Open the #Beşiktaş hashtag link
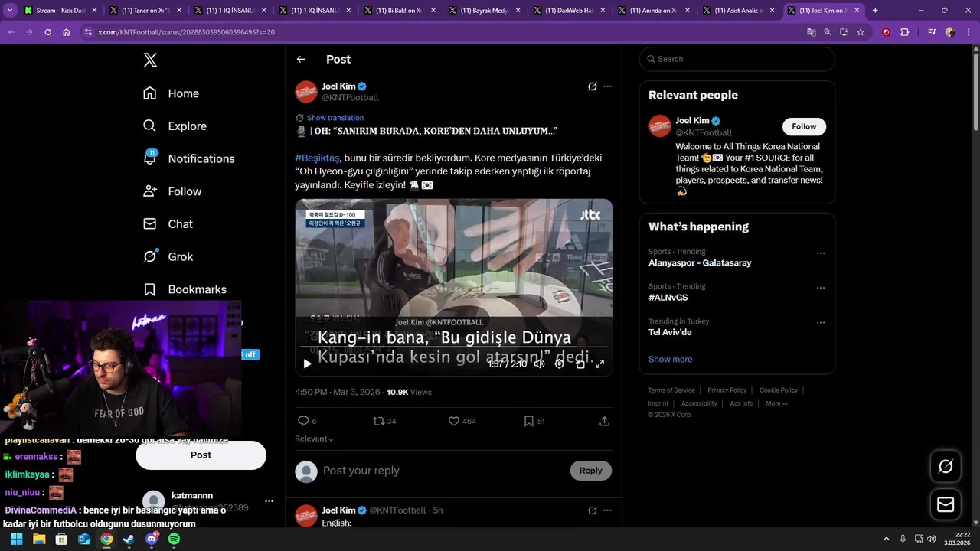The width and height of the screenshot is (980, 551). pyautogui.click(x=317, y=158)
